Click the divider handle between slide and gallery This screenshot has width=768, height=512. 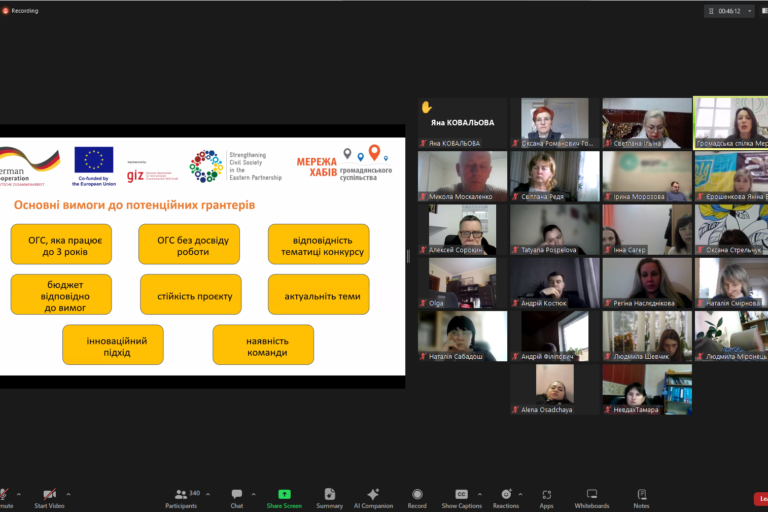[x=408, y=256]
